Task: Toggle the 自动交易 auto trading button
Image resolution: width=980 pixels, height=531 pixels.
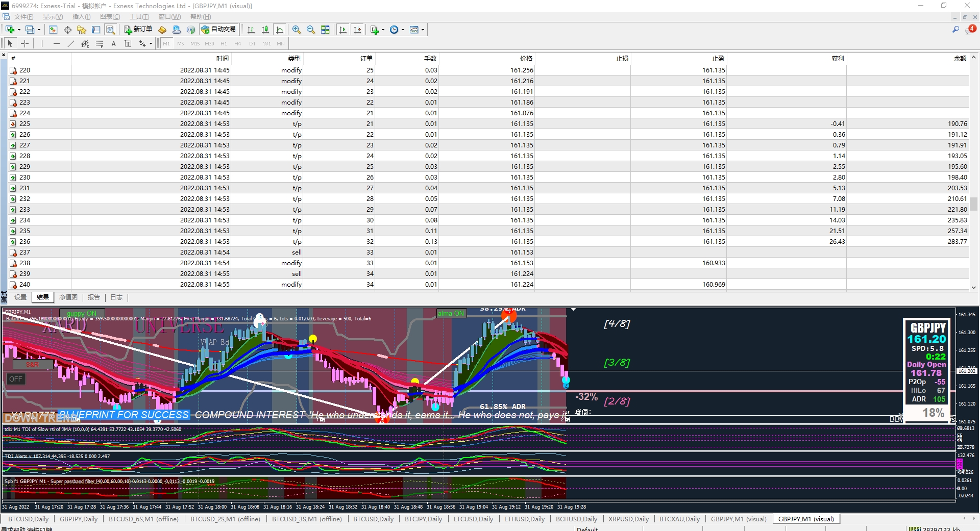Action: coord(218,29)
